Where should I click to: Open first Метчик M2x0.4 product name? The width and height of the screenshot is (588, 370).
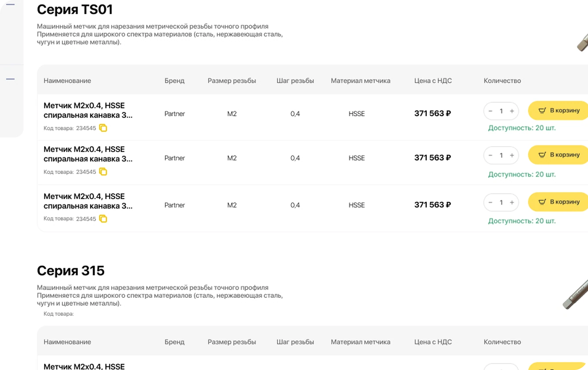88,110
